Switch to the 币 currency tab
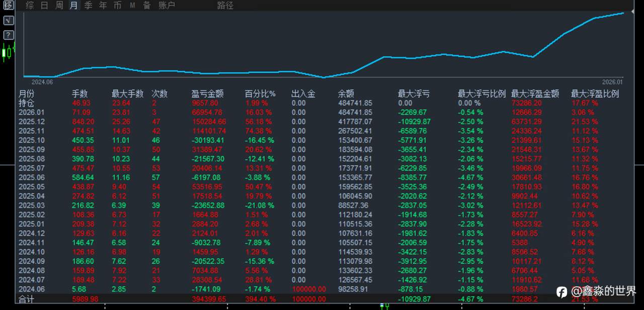The image size is (644, 310). click(118, 6)
